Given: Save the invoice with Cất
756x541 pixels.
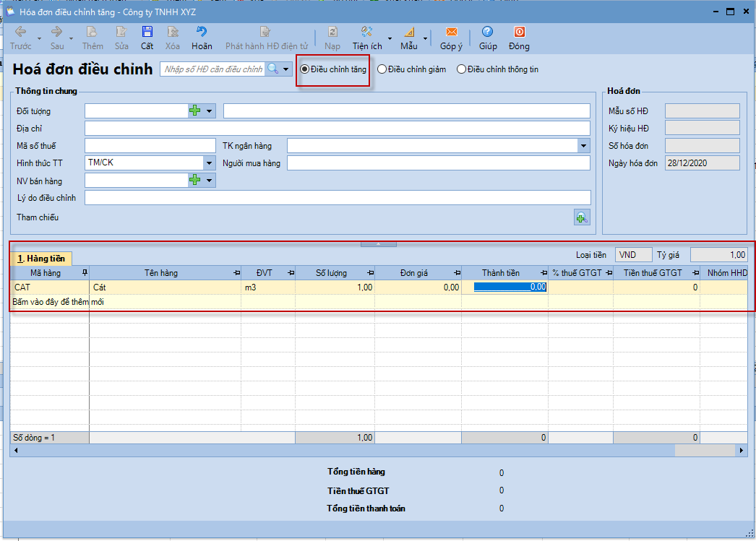Looking at the screenshot, I should (147, 38).
